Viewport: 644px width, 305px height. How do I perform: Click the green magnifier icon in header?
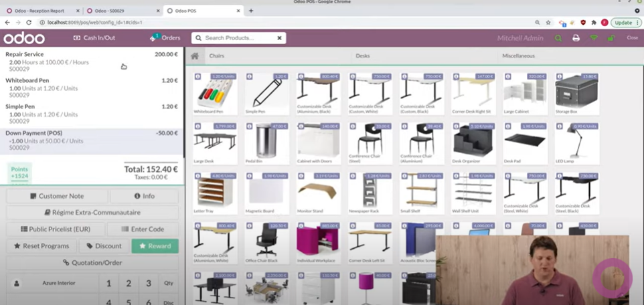tap(558, 37)
